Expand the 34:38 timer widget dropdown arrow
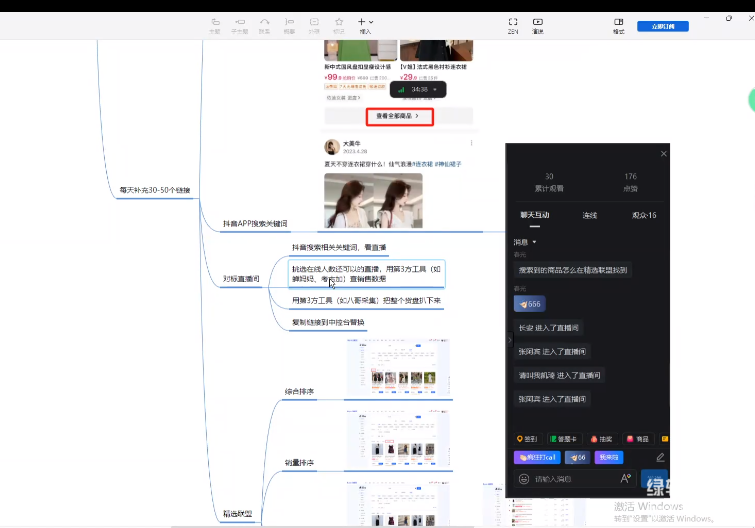The image size is (755, 528). 435,89
